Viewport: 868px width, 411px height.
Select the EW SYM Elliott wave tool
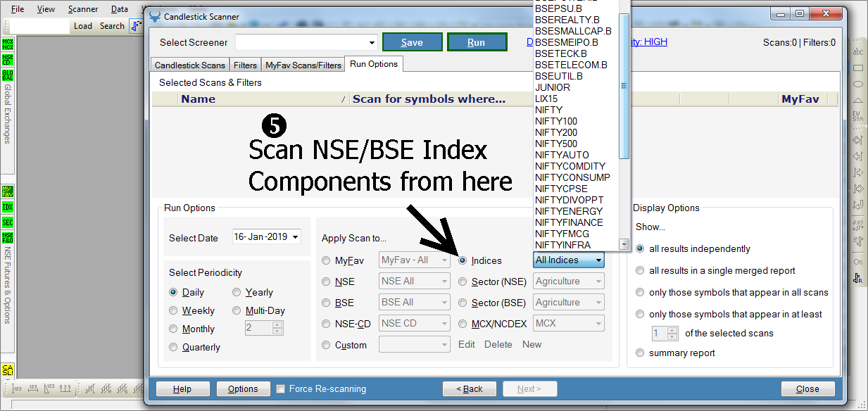coord(858,116)
